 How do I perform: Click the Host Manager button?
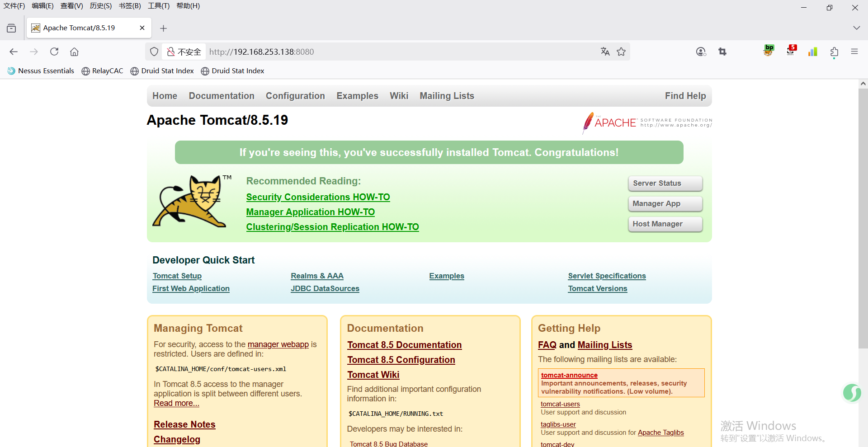[x=665, y=224]
